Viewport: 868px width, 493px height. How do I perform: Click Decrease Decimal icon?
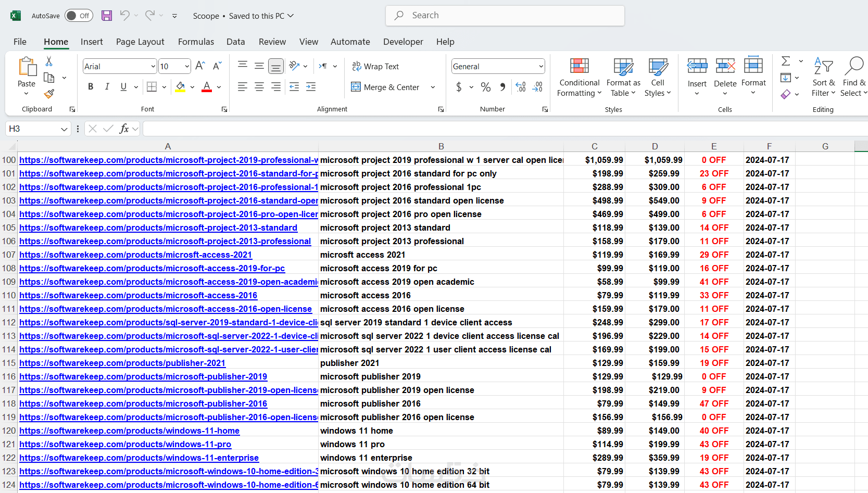[x=538, y=87]
